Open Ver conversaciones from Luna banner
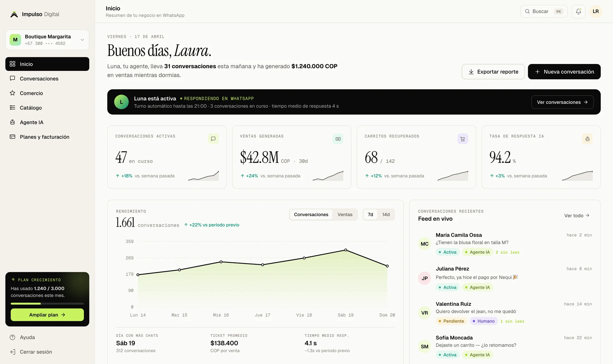Image resolution: width=613 pixels, height=364 pixels. (x=562, y=102)
